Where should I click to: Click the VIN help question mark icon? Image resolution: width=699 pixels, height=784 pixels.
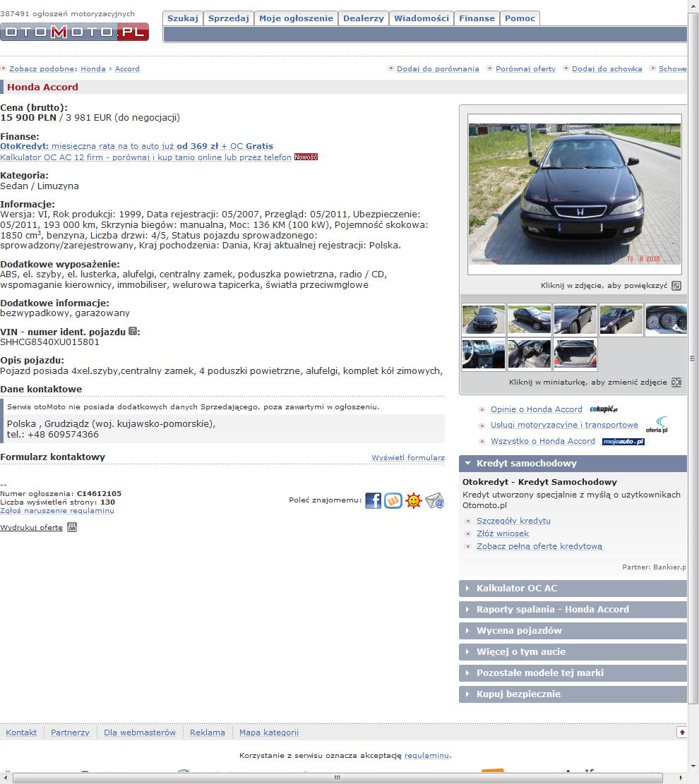point(133,331)
